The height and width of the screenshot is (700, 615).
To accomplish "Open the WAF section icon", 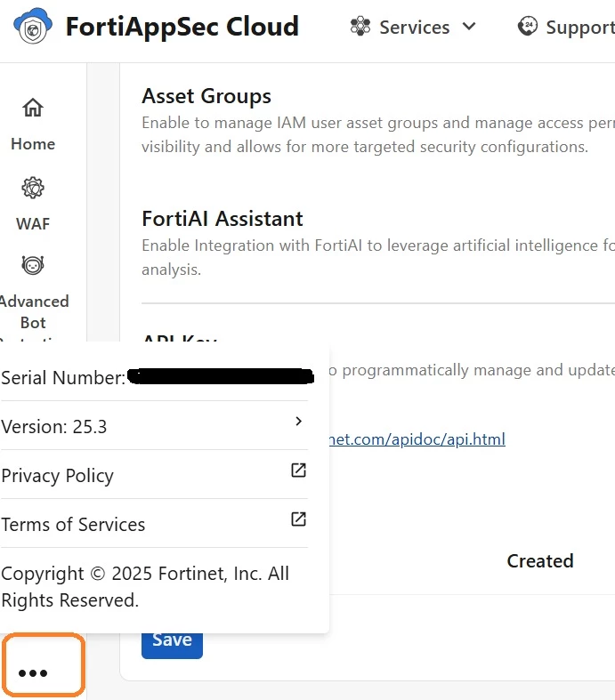I will pos(33,188).
